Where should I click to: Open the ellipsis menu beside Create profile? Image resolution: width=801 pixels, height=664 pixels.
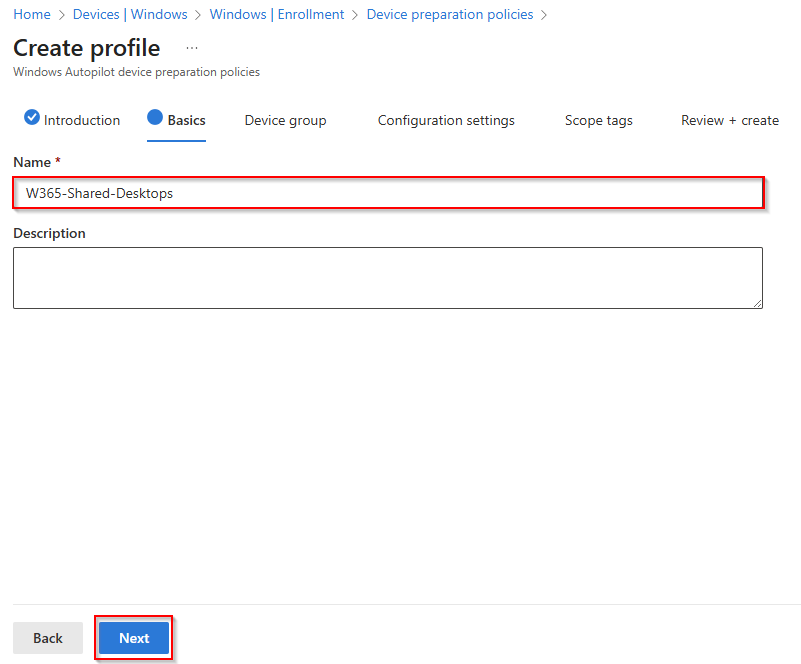(x=192, y=48)
